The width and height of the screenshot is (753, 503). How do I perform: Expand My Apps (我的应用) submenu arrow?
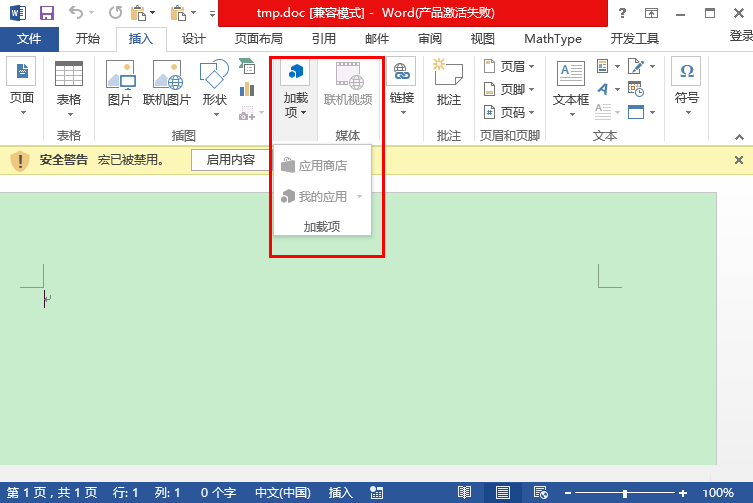360,196
